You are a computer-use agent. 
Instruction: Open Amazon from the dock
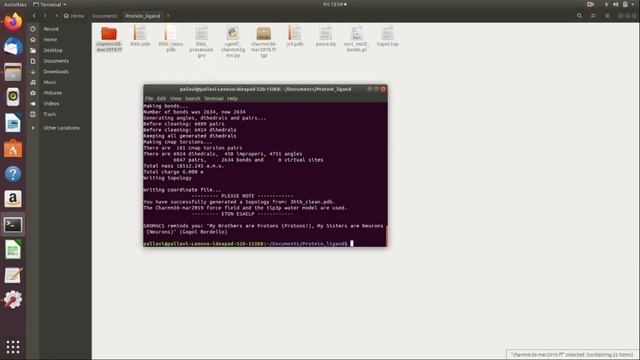coord(13,199)
